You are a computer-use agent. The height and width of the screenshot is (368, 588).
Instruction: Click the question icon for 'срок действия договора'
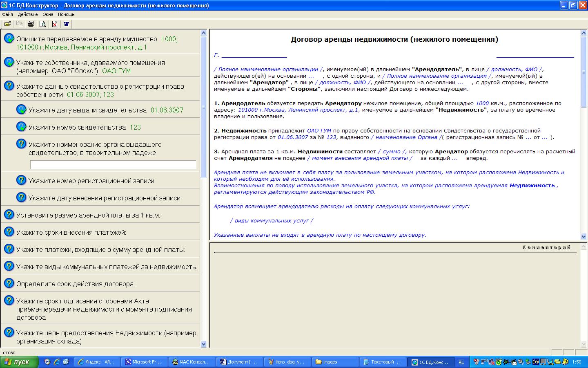tap(9, 283)
